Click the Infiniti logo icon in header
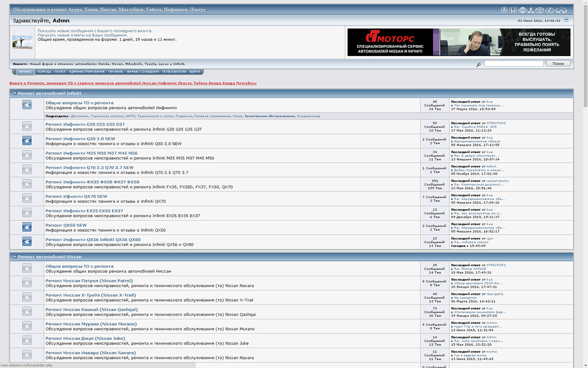The image size is (588, 368). click(562, 10)
